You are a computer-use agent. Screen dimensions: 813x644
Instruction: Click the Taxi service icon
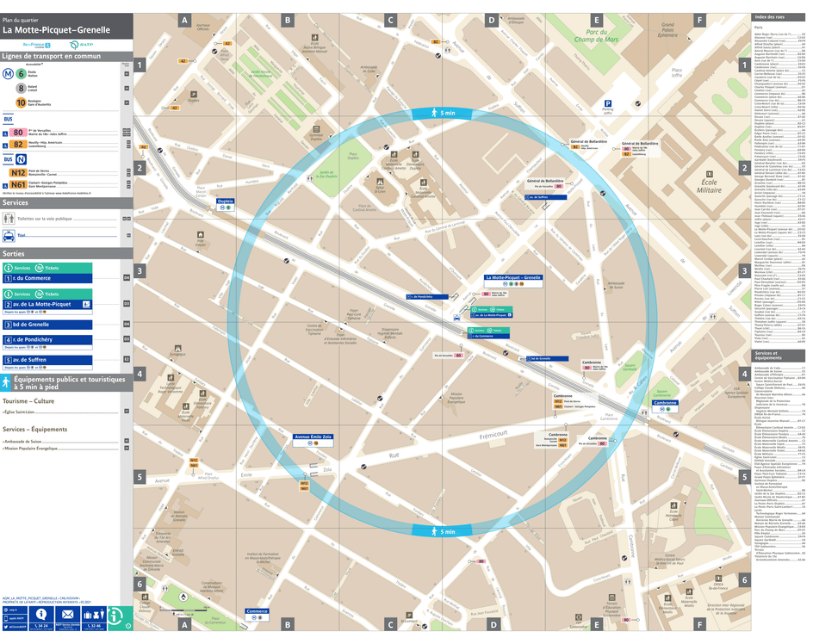click(x=9, y=236)
